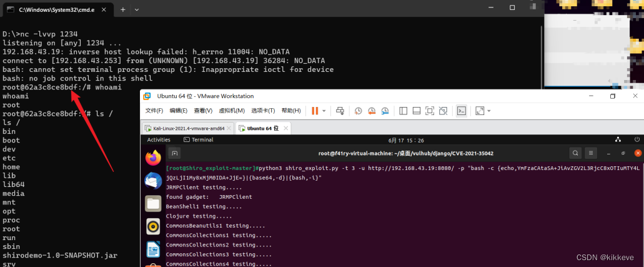644x267 pixels.
Task: Open the Windows Terminal profile dropdown
Action: (x=137, y=9)
